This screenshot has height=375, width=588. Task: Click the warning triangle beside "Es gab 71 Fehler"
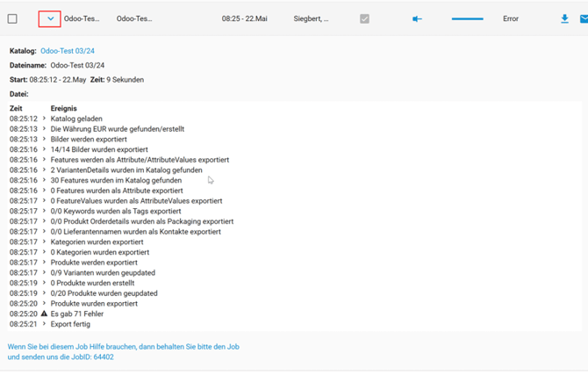click(x=45, y=314)
